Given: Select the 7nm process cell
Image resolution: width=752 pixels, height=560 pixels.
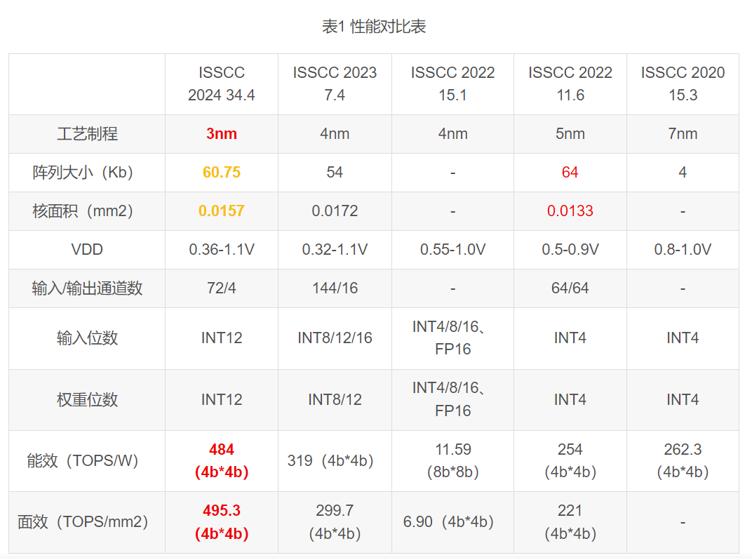Looking at the screenshot, I should (x=683, y=134).
